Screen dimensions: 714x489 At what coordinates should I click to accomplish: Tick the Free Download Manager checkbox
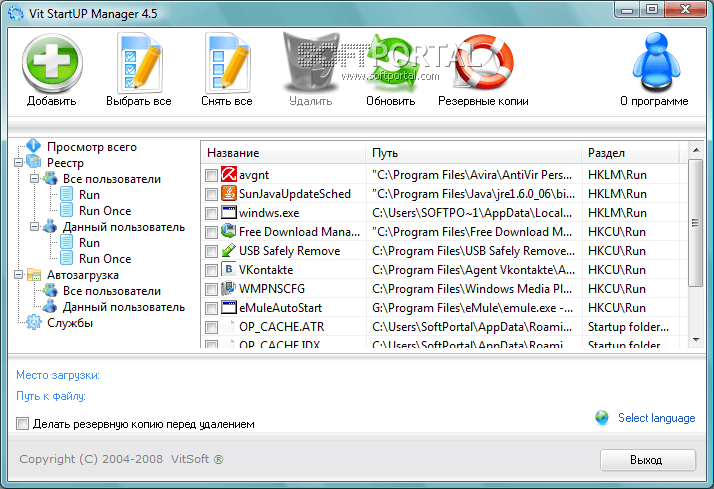(x=211, y=232)
